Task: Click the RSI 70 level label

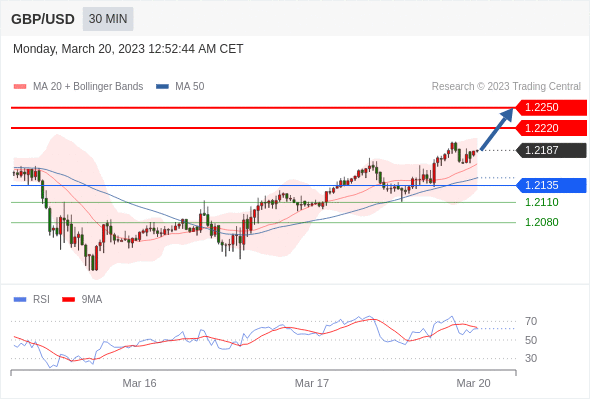Action: pyautogui.click(x=531, y=321)
